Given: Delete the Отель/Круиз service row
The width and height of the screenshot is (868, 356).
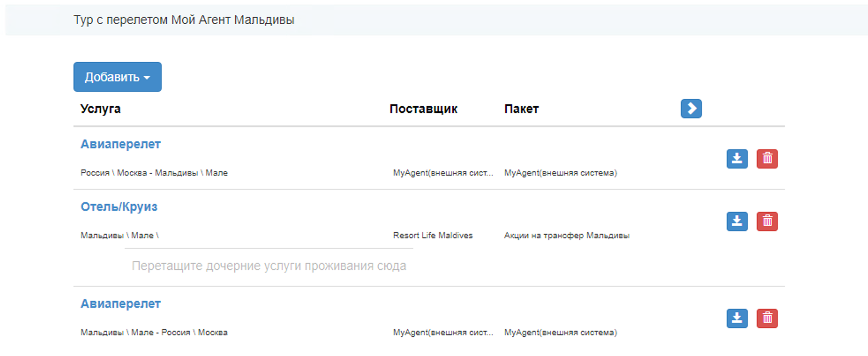Looking at the screenshot, I should pos(767,221).
